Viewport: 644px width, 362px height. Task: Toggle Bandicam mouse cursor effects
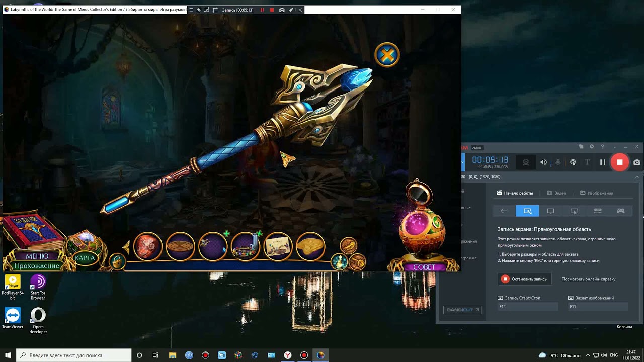573,162
